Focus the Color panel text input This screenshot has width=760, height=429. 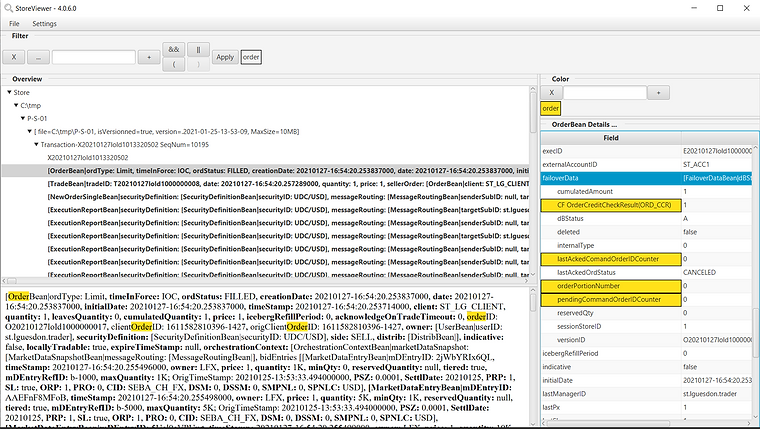[605, 93]
